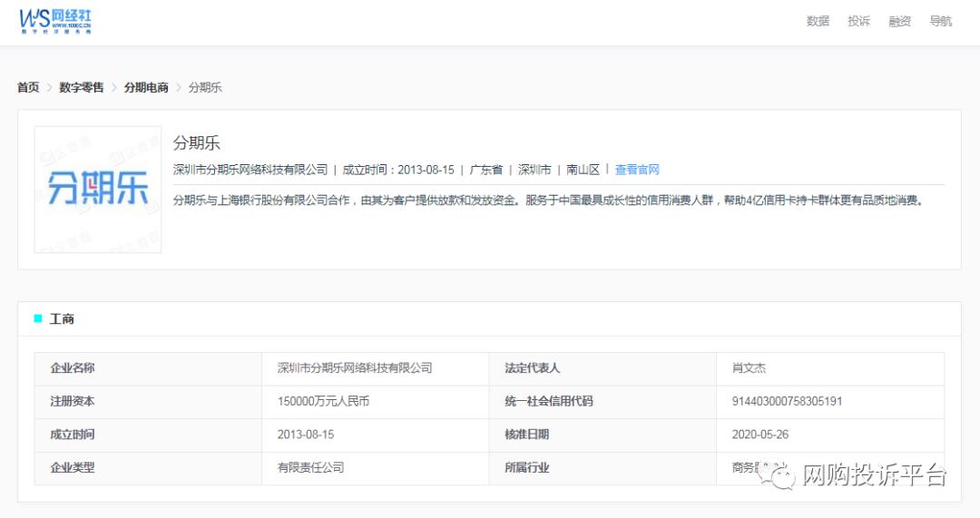Image resolution: width=980 pixels, height=518 pixels.
Task: Open the 投诉 menu in header
Action: (858, 21)
